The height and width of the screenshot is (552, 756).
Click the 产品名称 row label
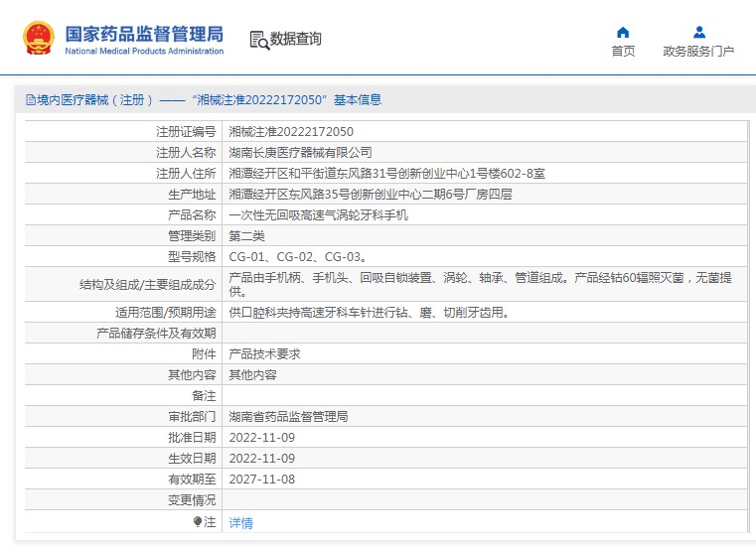tap(192, 214)
